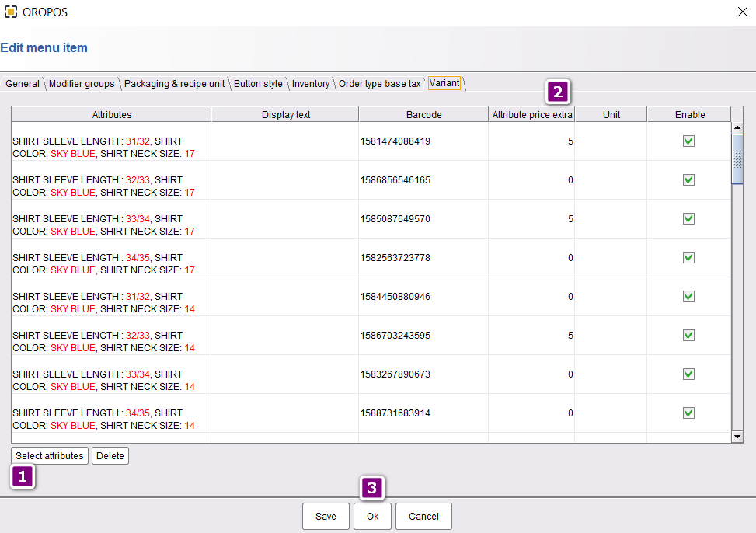Click scrollbar up arrow in variant table
The width and height of the screenshot is (756, 533).
coord(737,127)
